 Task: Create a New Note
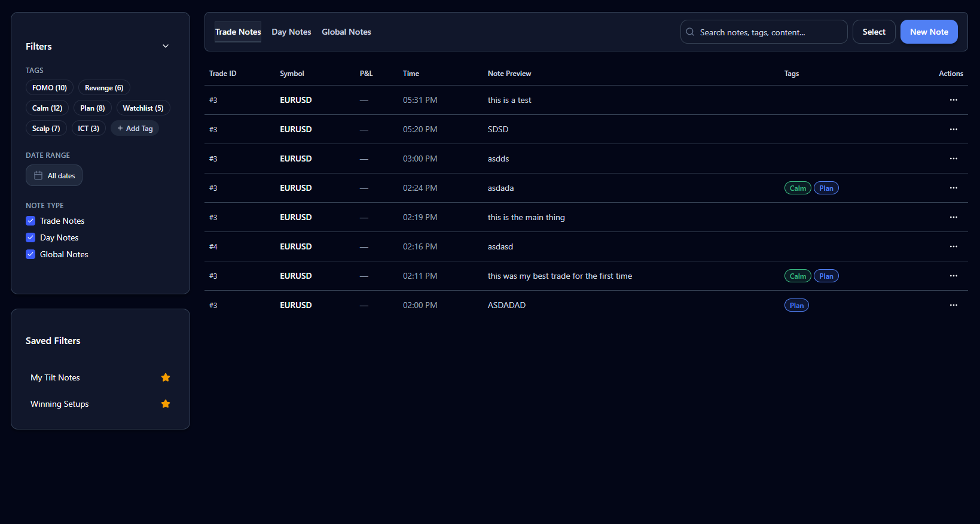pyautogui.click(x=929, y=32)
